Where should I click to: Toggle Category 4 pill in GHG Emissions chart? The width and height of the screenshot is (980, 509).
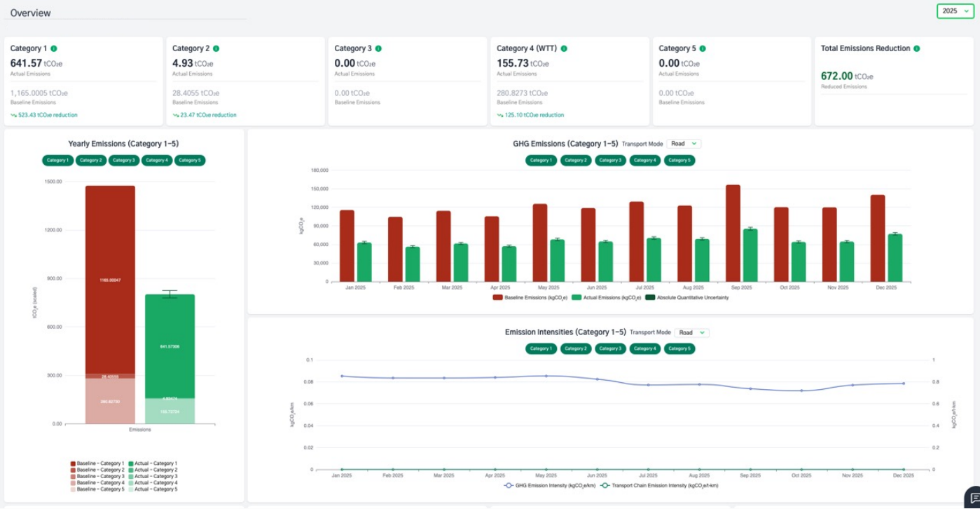[x=644, y=161]
